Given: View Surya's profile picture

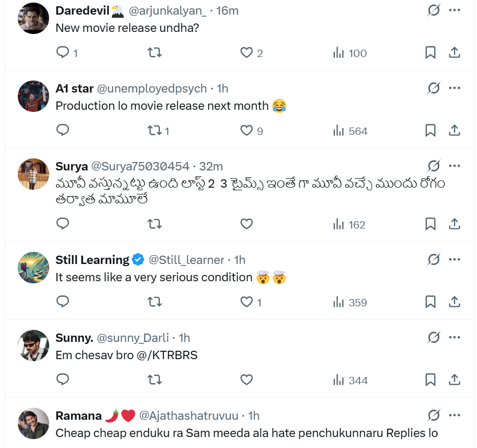Looking at the screenshot, I should tap(33, 174).
